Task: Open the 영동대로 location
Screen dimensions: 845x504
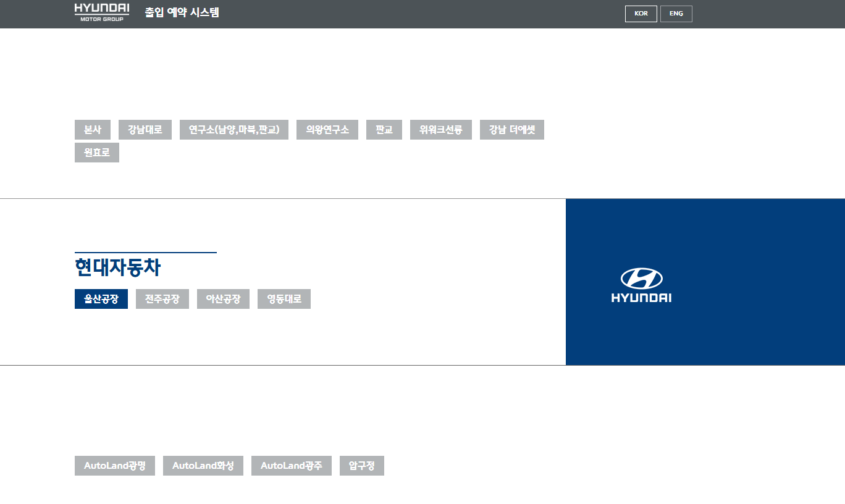Action: [x=284, y=299]
